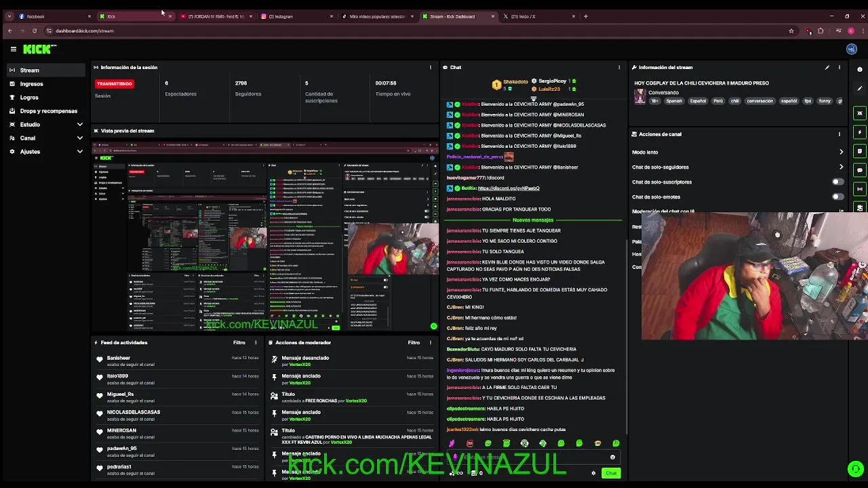Click the TRANSMITIENDO status badge
Screen dimensions: 868x488
pyautogui.click(x=115, y=83)
